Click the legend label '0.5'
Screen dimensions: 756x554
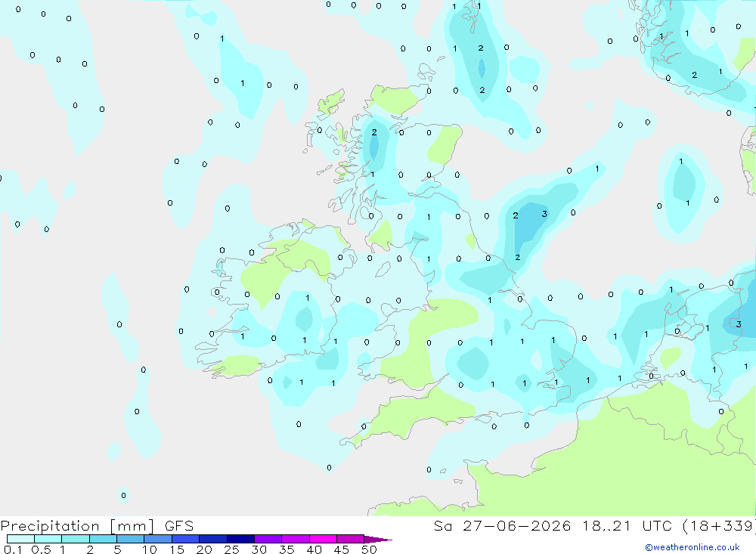pos(41,549)
